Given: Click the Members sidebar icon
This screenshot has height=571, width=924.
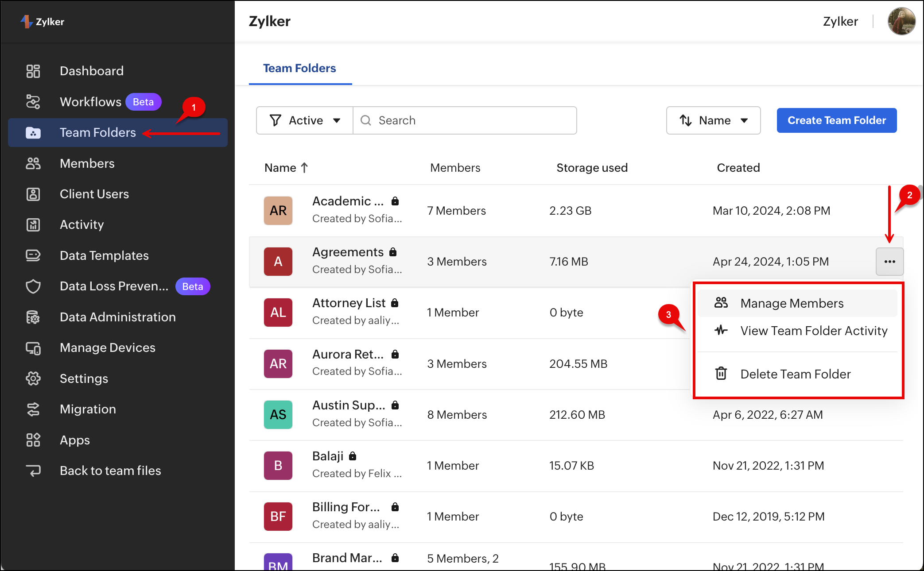Looking at the screenshot, I should (33, 163).
